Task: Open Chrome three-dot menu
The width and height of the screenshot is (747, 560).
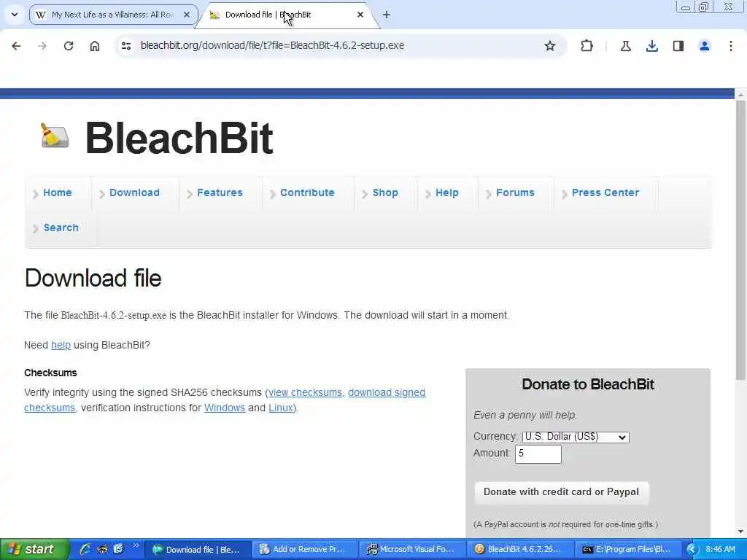Action: pos(730,46)
